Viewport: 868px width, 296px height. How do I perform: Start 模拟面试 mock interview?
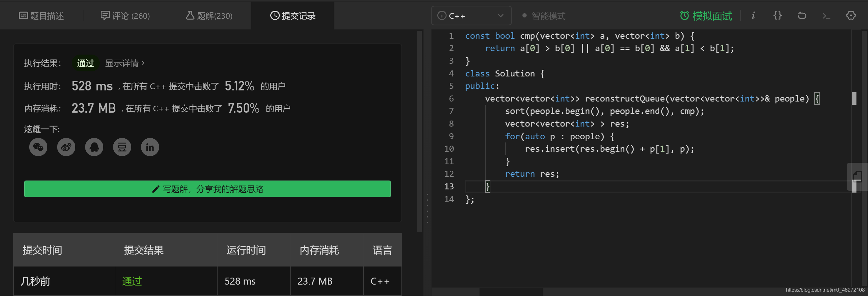pyautogui.click(x=706, y=16)
